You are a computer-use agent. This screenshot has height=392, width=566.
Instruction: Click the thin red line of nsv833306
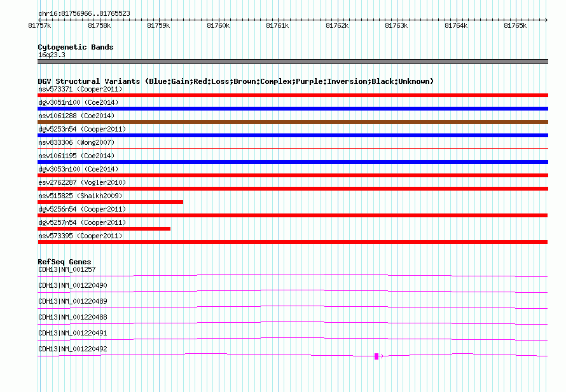293,148
